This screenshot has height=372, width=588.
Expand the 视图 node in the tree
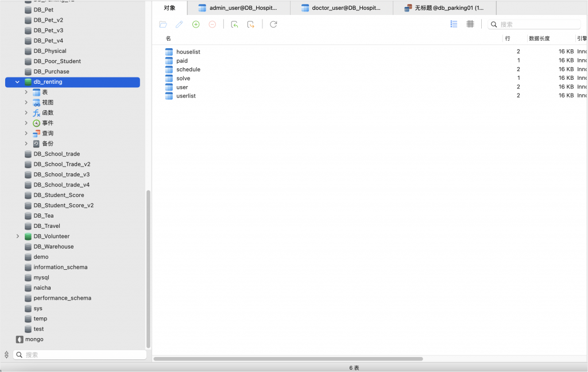pyautogui.click(x=26, y=102)
